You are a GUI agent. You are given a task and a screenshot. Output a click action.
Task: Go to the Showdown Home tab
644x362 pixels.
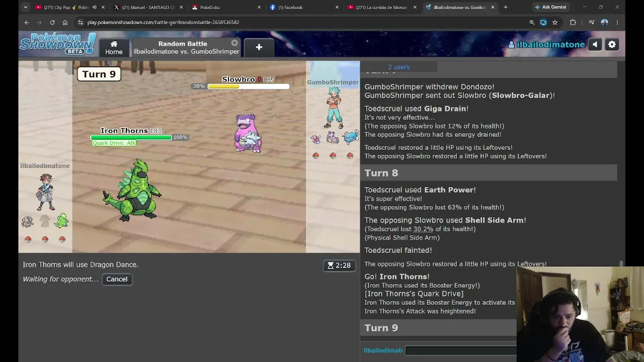(x=114, y=47)
